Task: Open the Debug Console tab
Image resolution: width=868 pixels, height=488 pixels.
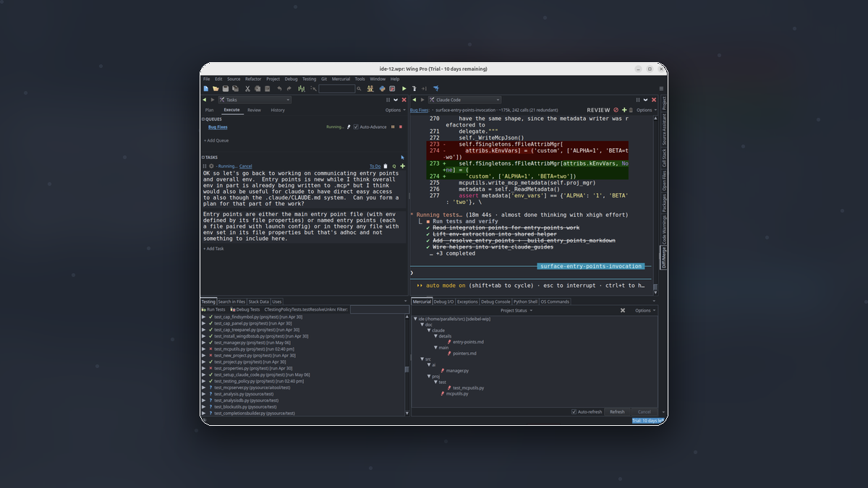Action: [x=495, y=301]
